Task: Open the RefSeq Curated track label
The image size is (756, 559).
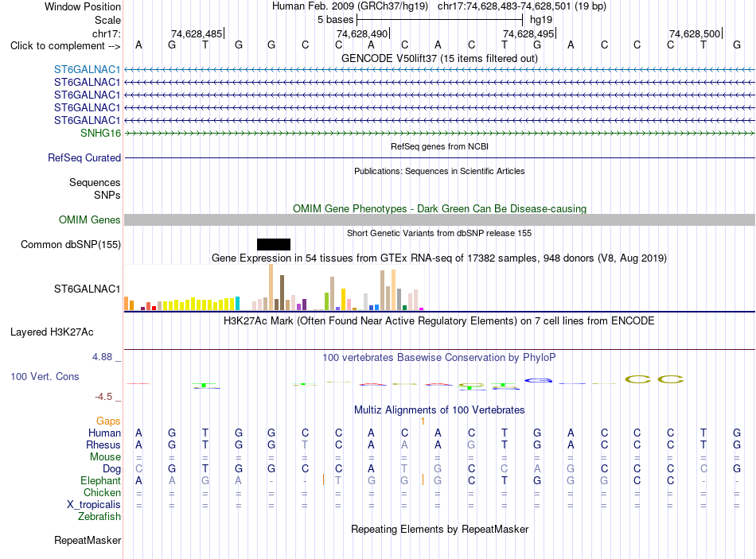Action: 84,157
